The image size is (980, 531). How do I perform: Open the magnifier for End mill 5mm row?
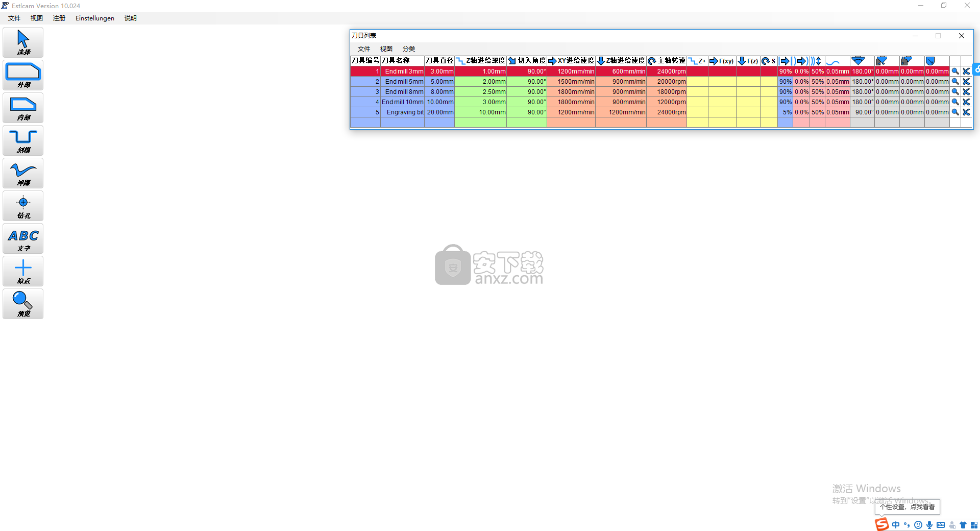955,82
